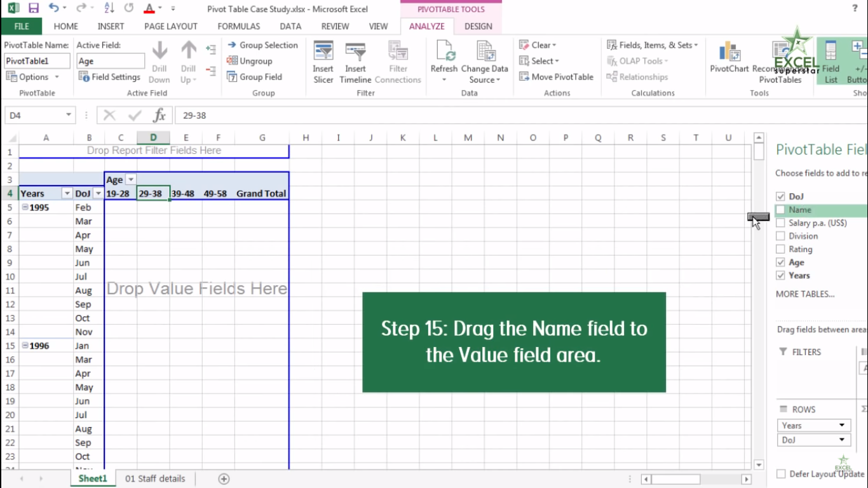Image resolution: width=868 pixels, height=488 pixels.
Task: Open the DoJ dropdown in ROWS area
Action: tap(842, 440)
